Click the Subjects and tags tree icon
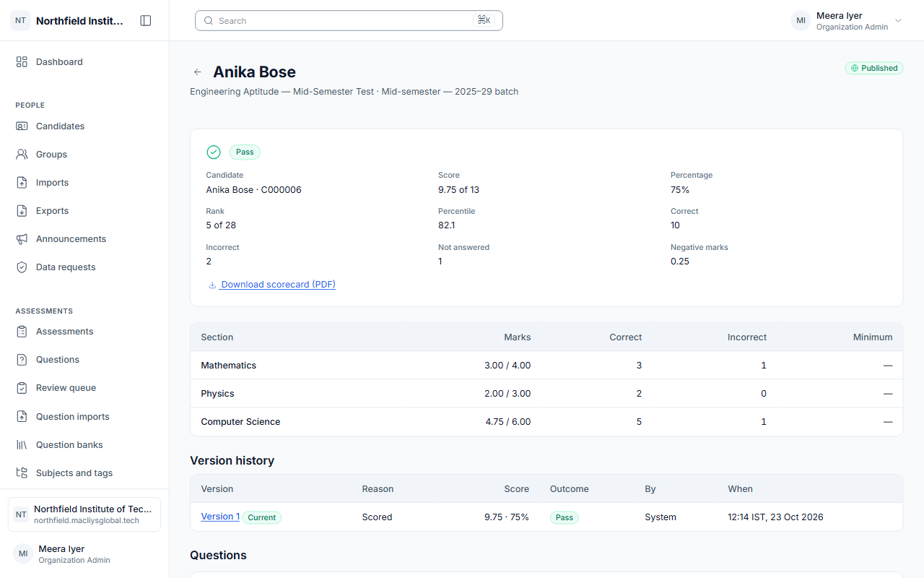 22,473
